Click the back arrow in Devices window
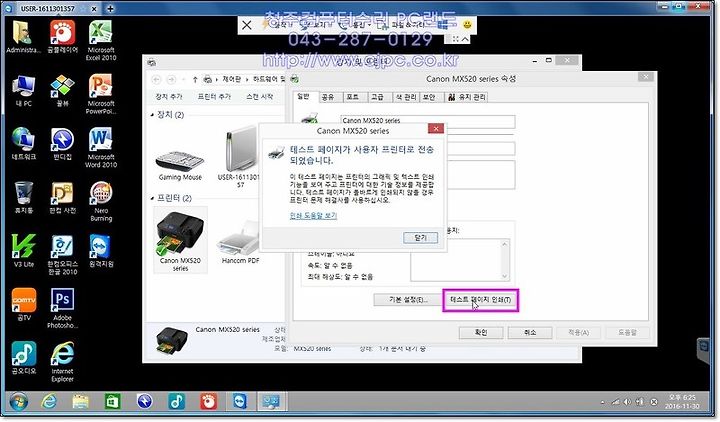 (x=156, y=79)
